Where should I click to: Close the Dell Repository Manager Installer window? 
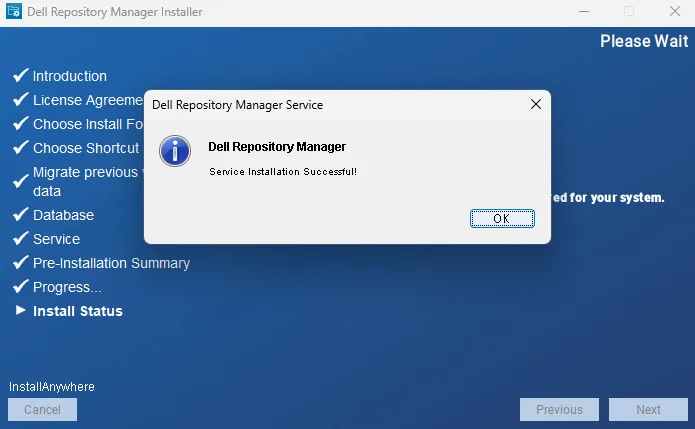673,12
